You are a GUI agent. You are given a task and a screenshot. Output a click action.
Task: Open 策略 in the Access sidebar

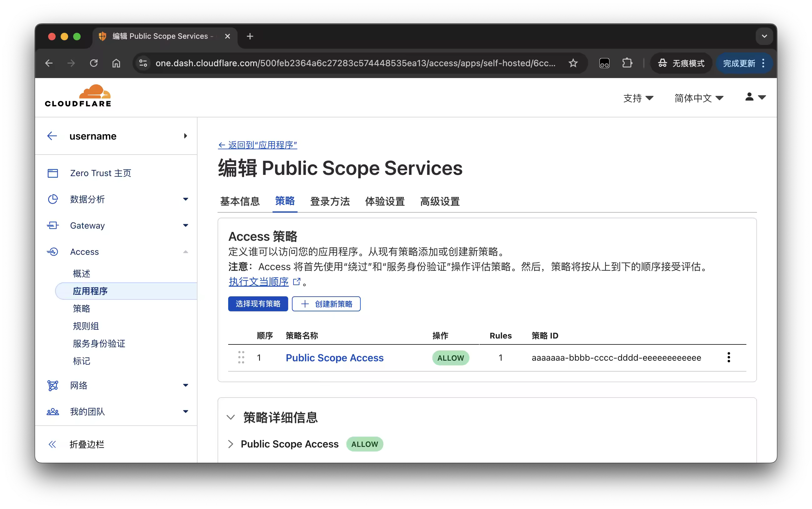coord(82,308)
